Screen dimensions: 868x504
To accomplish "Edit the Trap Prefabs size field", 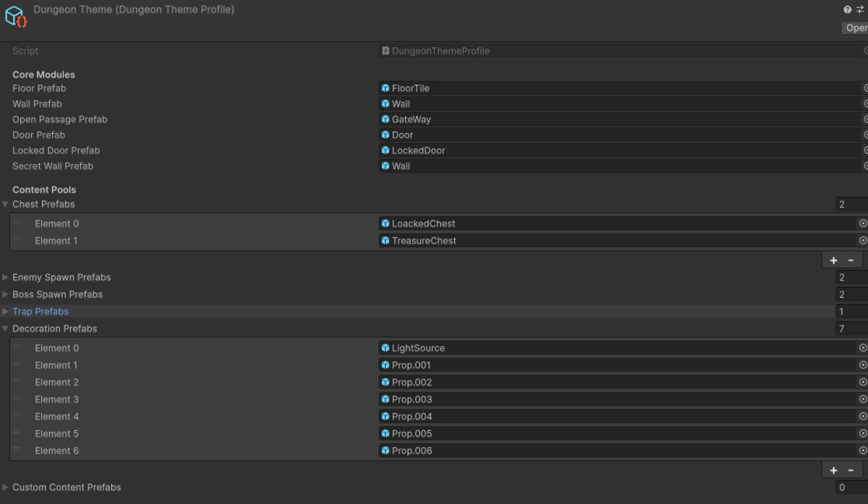I will (x=851, y=312).
